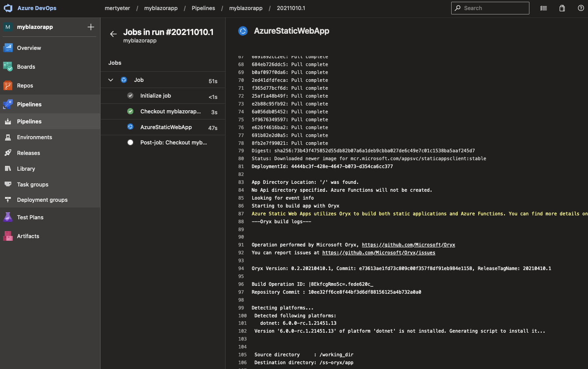Click the Pipelines rocket icon
Screen dimensions: 588x369
coord(8,104)
